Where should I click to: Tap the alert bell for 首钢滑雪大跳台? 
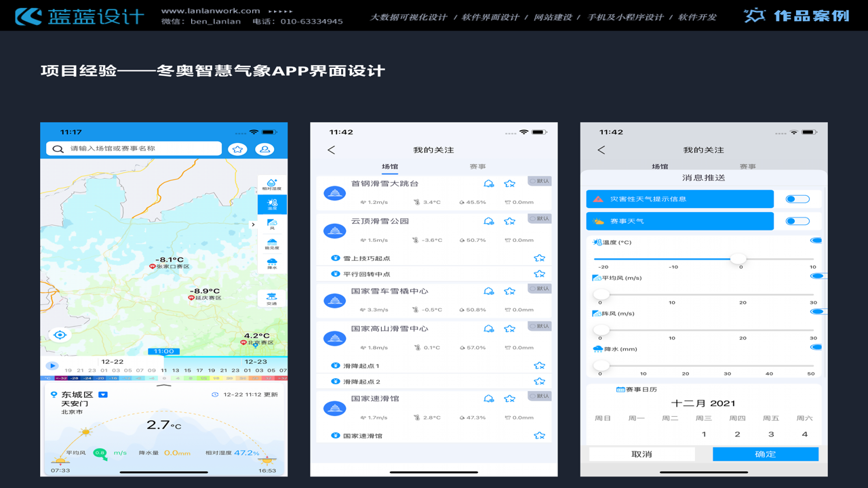[488, 184]
